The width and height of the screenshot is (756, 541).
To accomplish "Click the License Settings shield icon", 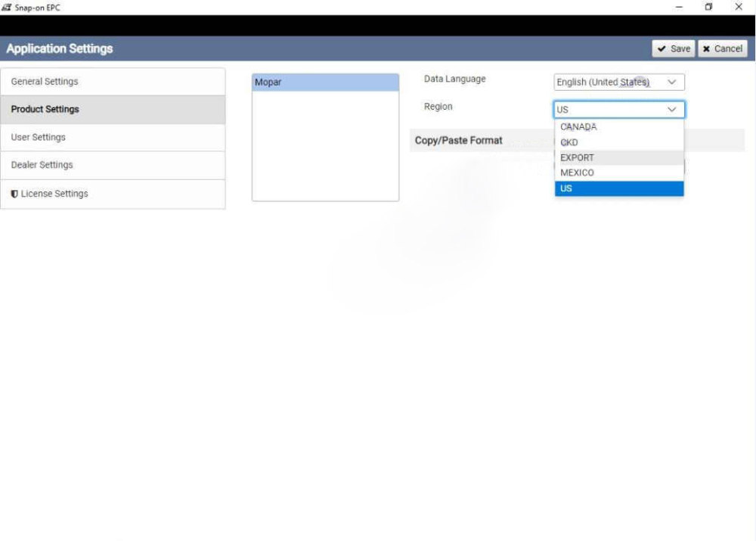I will pos(14,194).
